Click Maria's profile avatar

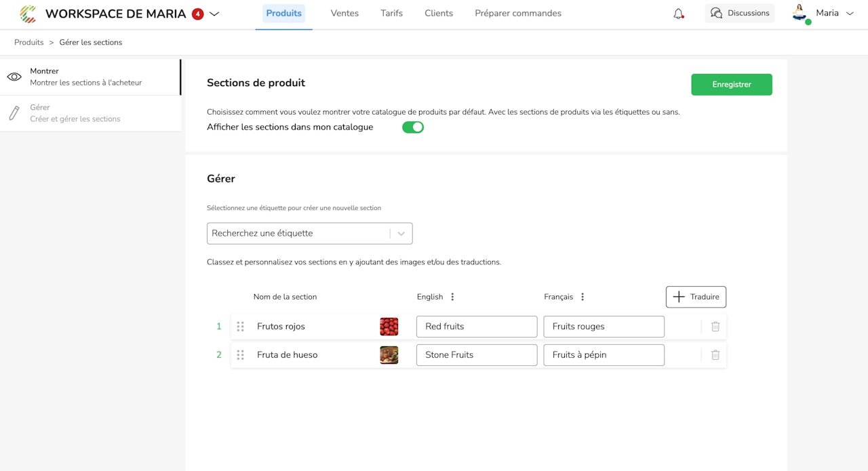tap(800, 14)
